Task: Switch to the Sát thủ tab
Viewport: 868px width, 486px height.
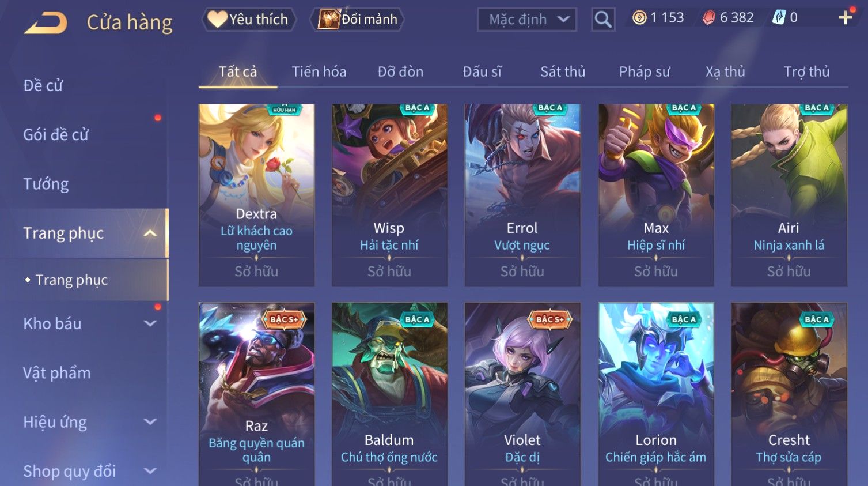Action: [563, 71]
